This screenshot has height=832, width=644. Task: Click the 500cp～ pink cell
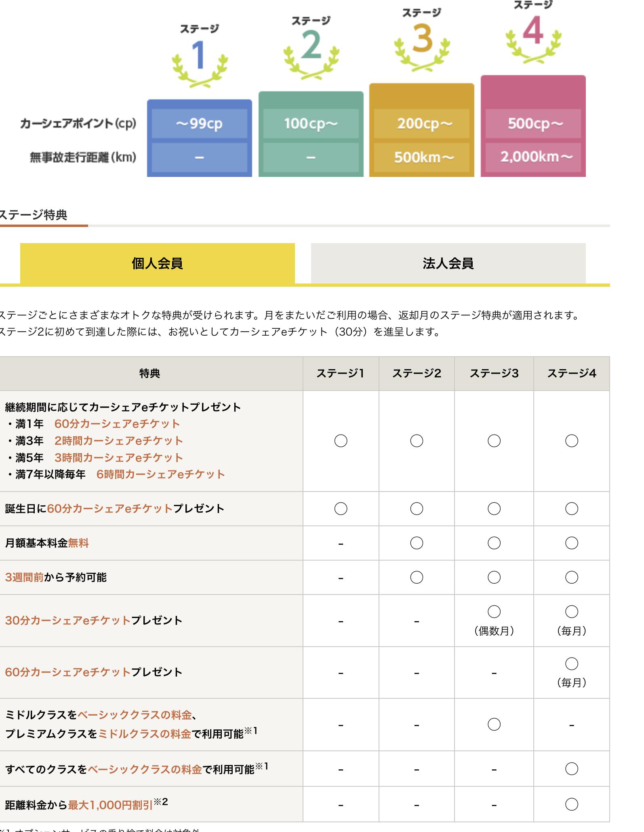tap(533, 124)
